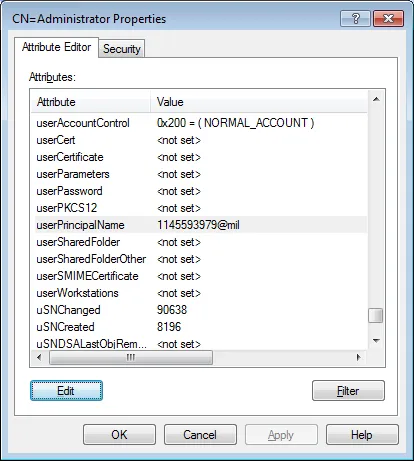Click the question mark title bar icon
This screenshot has height=461, width=414.
356,18
